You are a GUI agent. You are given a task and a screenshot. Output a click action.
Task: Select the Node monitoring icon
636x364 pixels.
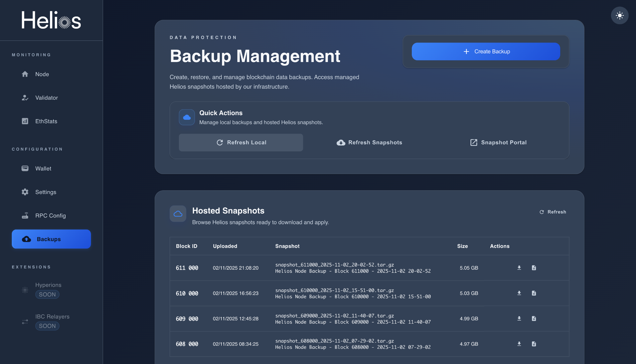25,74
